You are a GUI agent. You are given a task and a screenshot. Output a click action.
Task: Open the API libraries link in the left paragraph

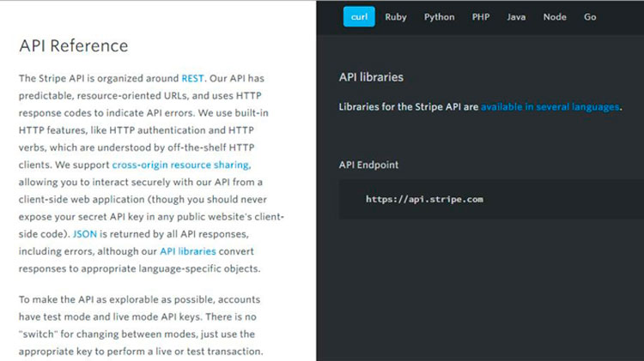coord(188,251)
